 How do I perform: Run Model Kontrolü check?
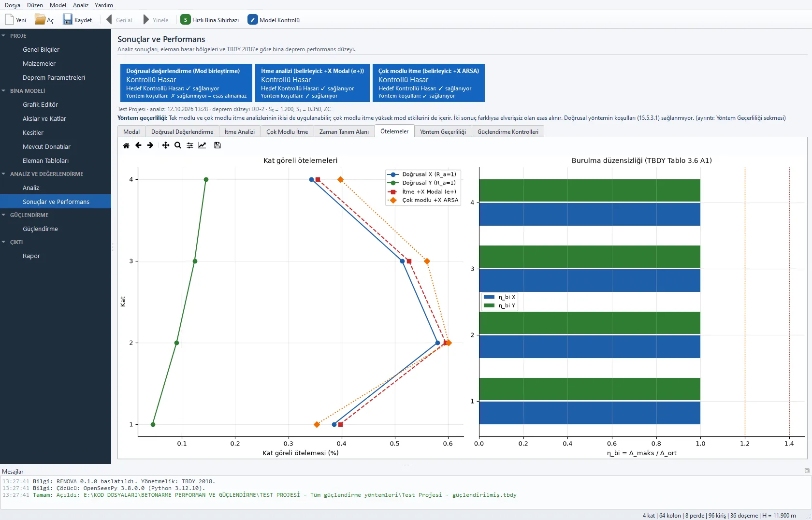pos(274,20)
